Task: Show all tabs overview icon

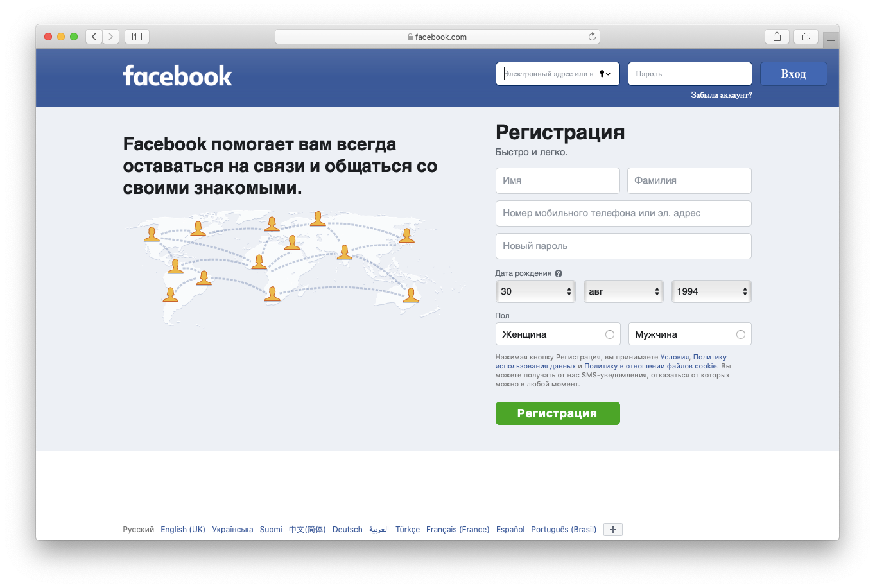Action: [806, 37]
